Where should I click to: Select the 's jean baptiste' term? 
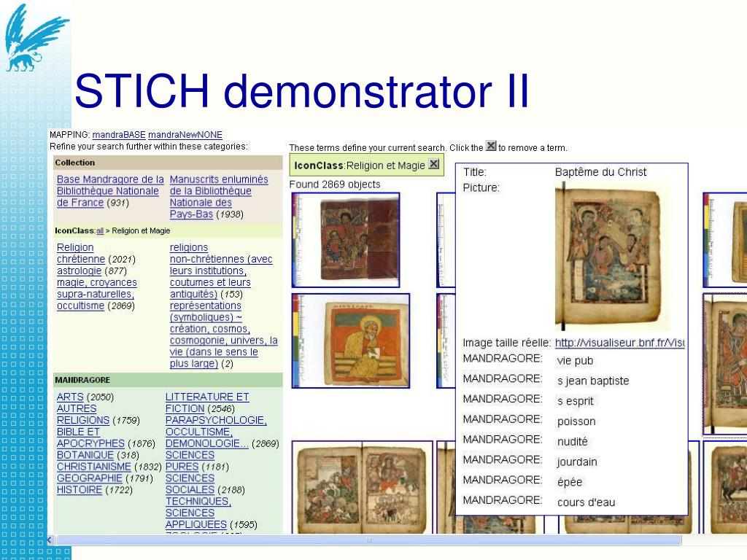(593, 381)
